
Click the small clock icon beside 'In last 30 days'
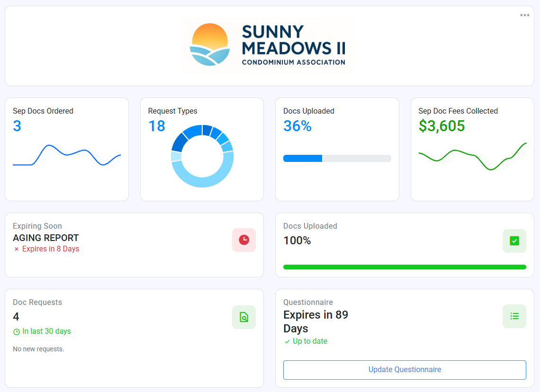16,332
